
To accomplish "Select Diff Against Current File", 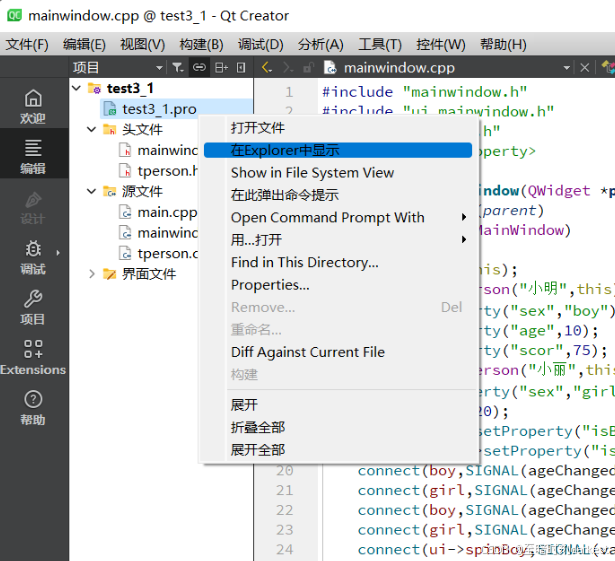I will [x=338, y=352].
